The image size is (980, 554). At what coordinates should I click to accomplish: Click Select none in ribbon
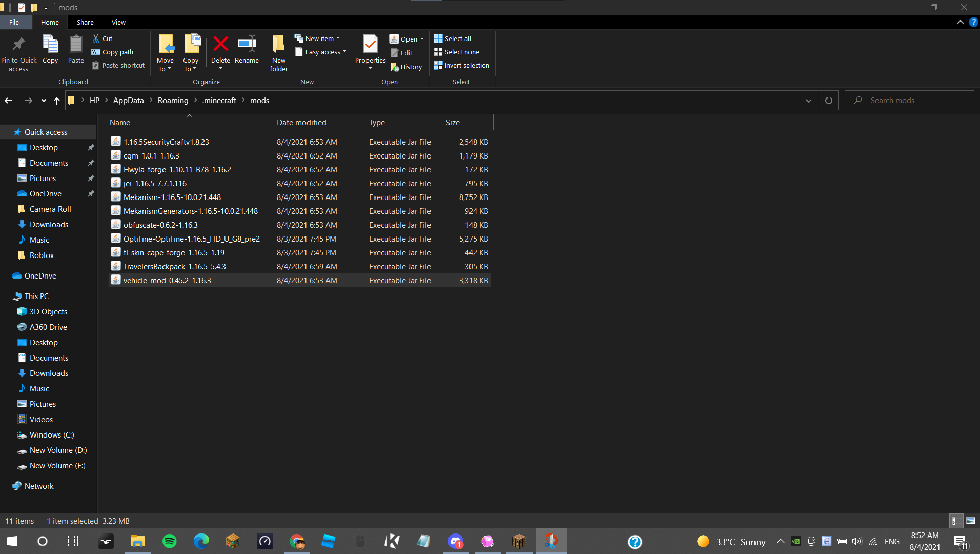(x=457, y=52)
